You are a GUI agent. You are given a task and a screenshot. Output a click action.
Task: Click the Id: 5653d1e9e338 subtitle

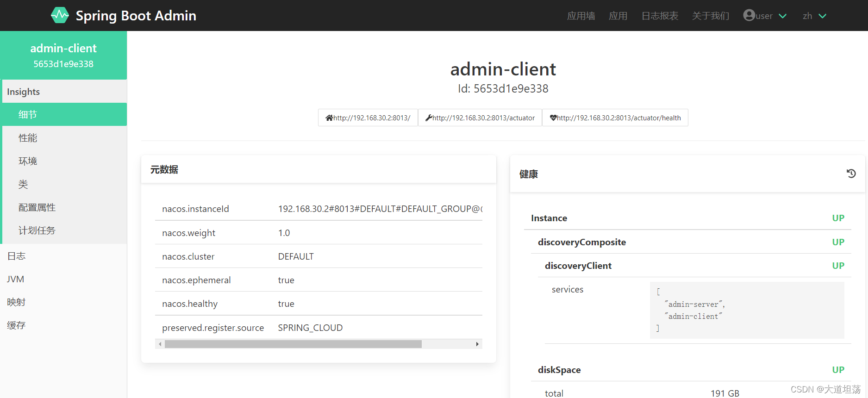503,88
